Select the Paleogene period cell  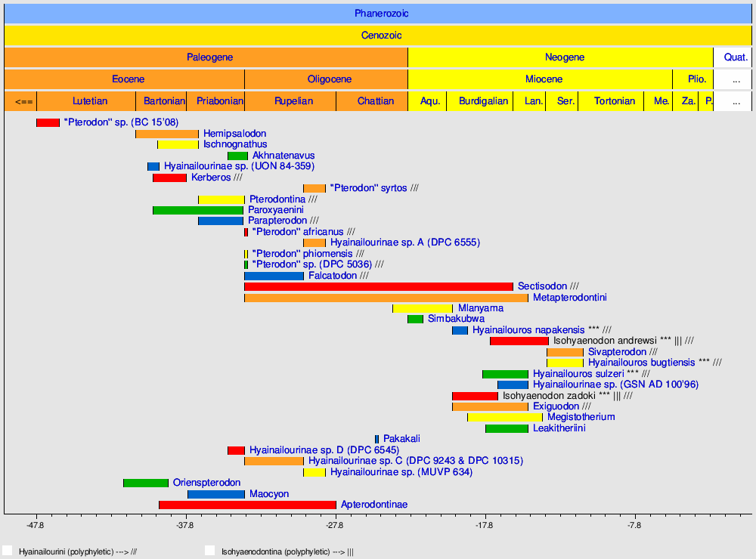point(209,57)
